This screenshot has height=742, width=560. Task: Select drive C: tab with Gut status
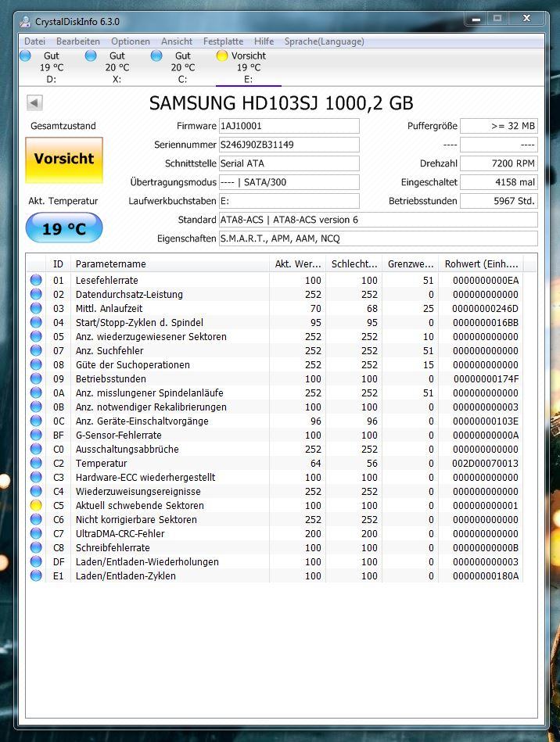click(x=182, y=67)
